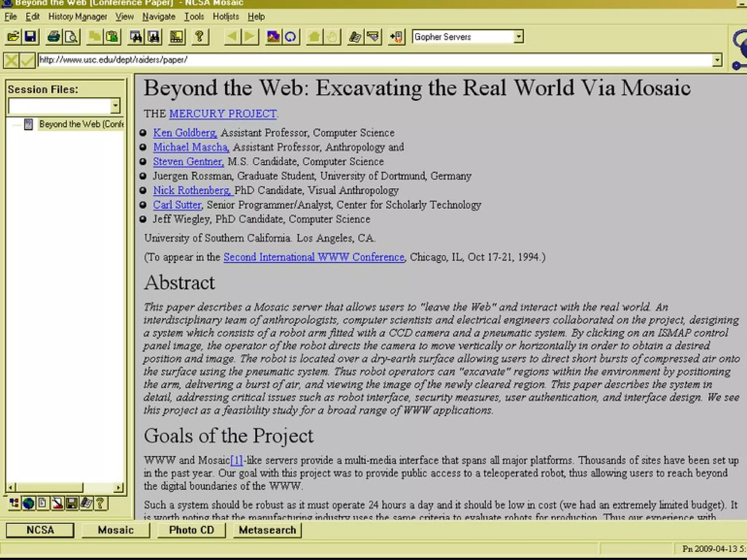Screen dimensions: 747x560
Task: Click the history tree view icon in sidebar
Action: (14, 503)
